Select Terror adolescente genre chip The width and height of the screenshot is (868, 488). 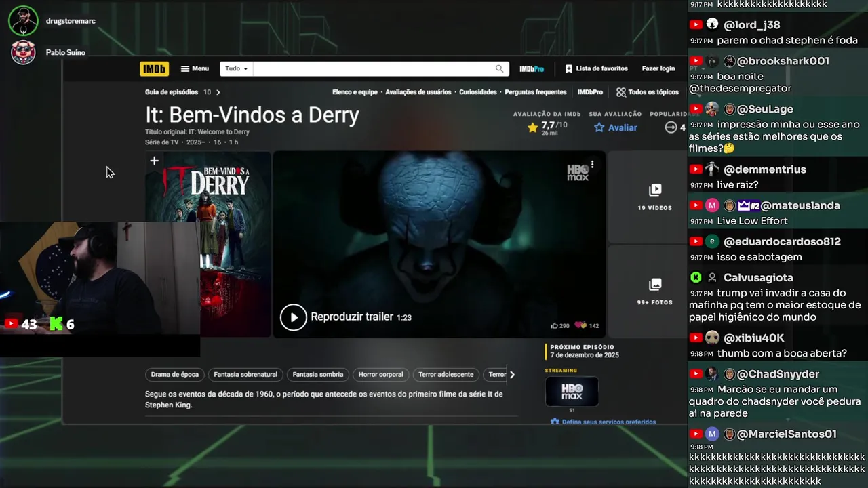446,374
